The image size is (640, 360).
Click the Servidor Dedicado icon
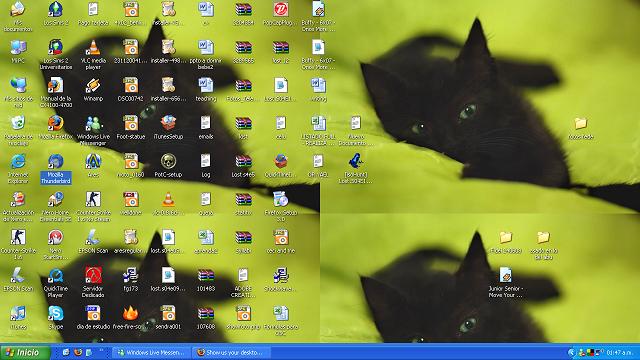(93, 282)
